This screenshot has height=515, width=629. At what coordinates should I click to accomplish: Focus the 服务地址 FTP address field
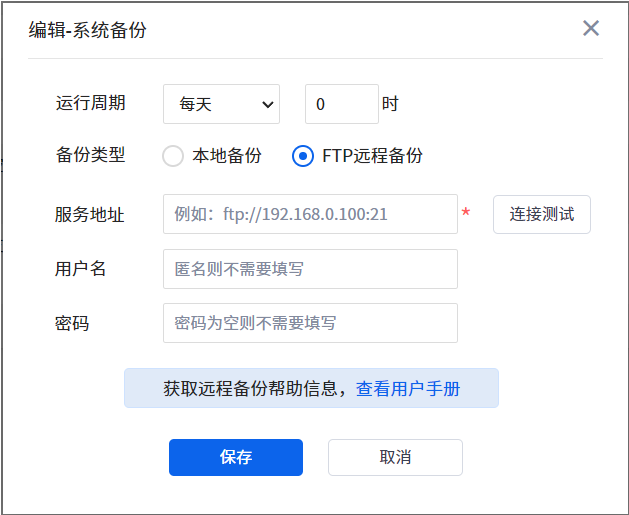click(310, 214)
